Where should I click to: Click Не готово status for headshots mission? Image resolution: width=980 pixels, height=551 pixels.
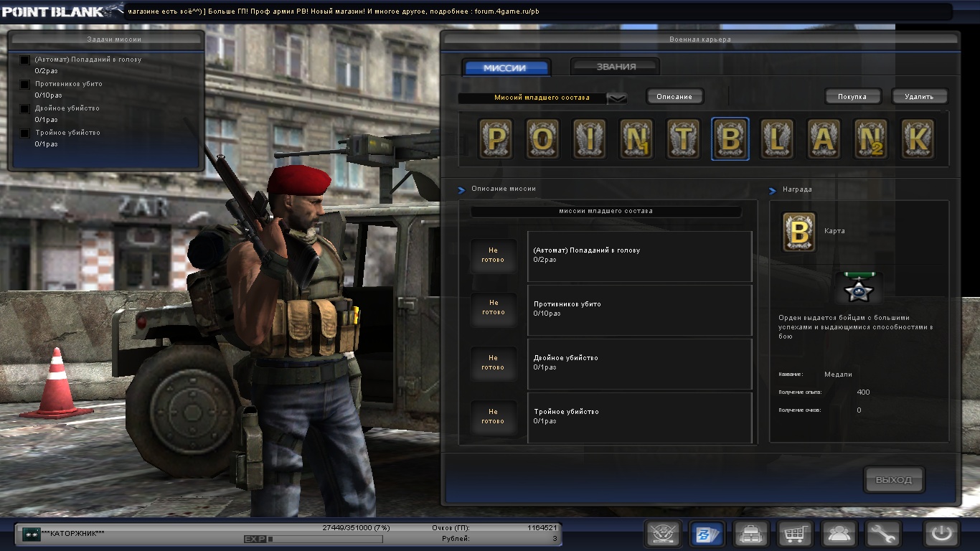coord(493,255)
